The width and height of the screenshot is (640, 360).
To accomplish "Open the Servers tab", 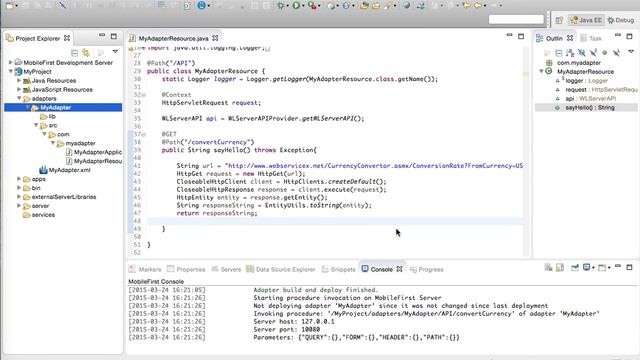I will point(226,269).
